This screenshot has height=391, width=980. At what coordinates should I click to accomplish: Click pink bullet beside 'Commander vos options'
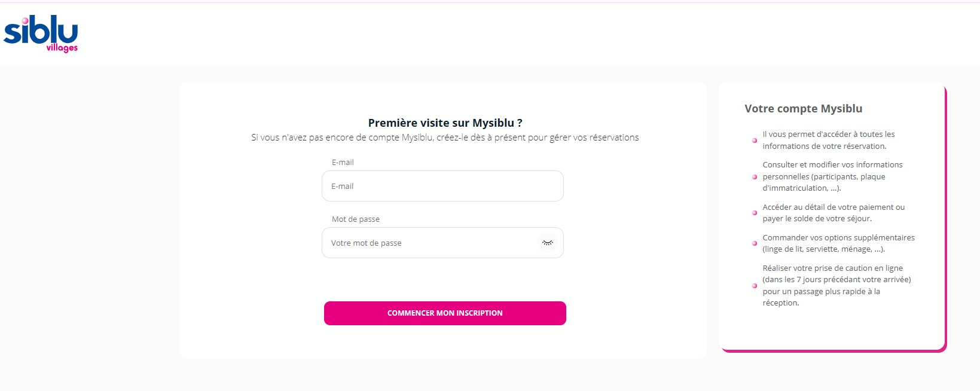[x=755, y=243]
